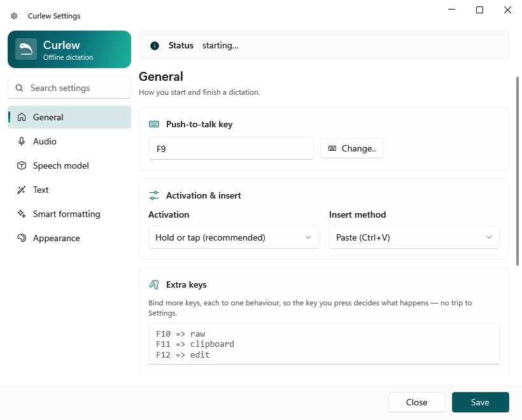Open the Audio settings page
522x420 pixels.
click(x=69, y=141)
